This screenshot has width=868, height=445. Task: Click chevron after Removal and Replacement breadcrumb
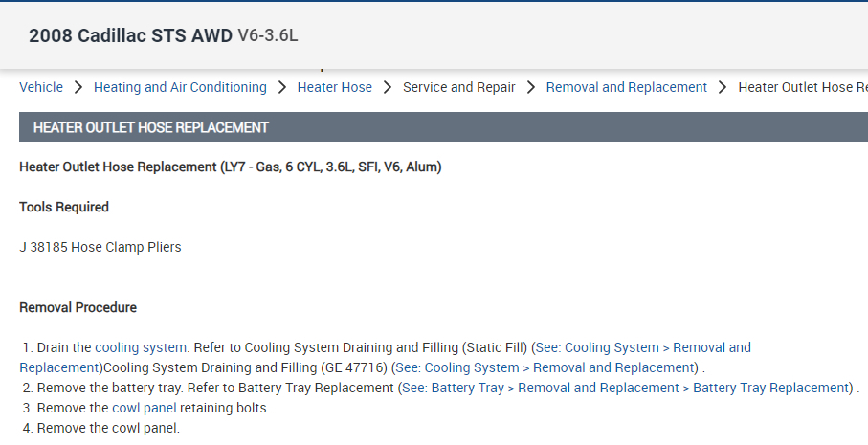723,87
